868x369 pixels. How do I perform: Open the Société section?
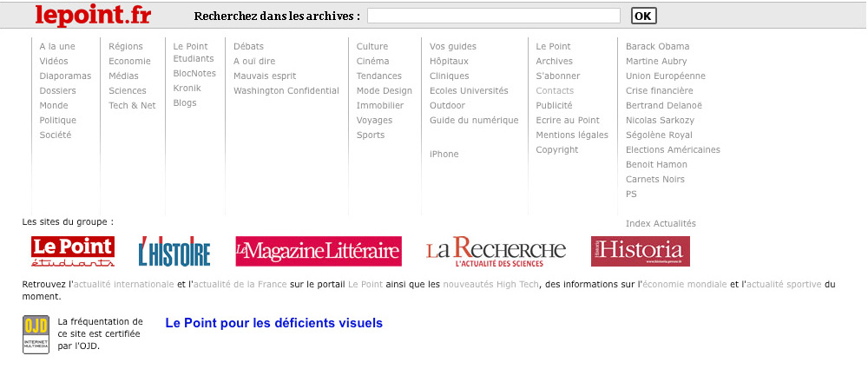pos(56,135)
